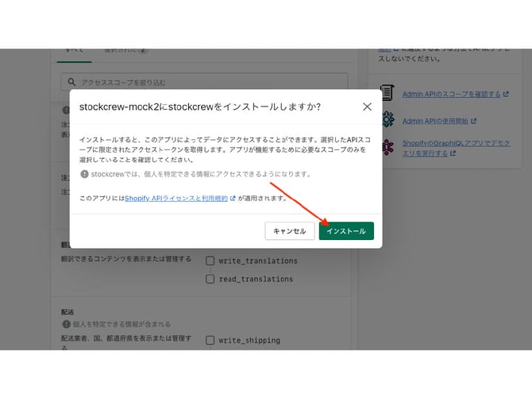
Task: Open ShopifyのGraphiQLアプリ link
Action: [457, 148]
